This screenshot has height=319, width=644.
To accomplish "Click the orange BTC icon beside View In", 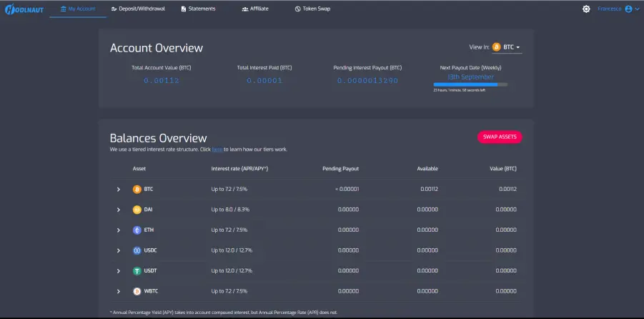I will click(x=497, y=47).
